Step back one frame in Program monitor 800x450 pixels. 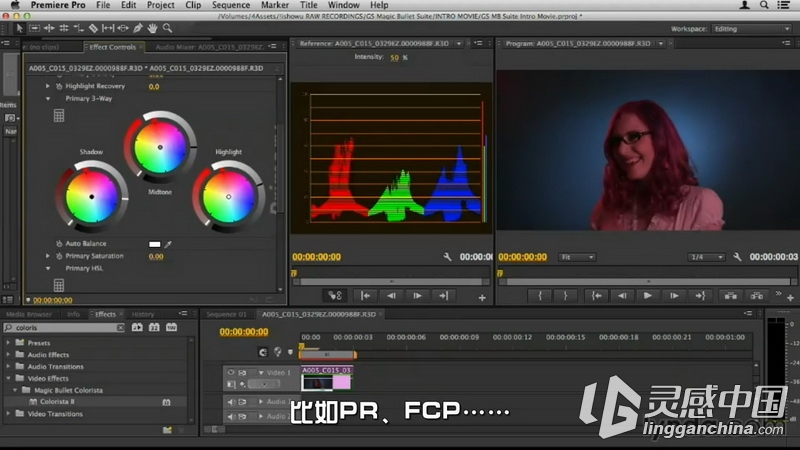(622, 295)
